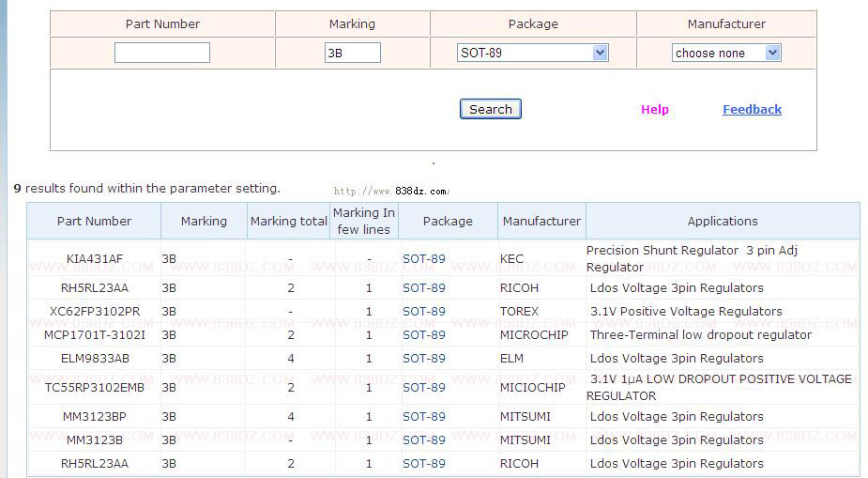Screen dimensions: 868x478
Task: Click SOT-89 package link in MM3123B row
Action: 424,439
